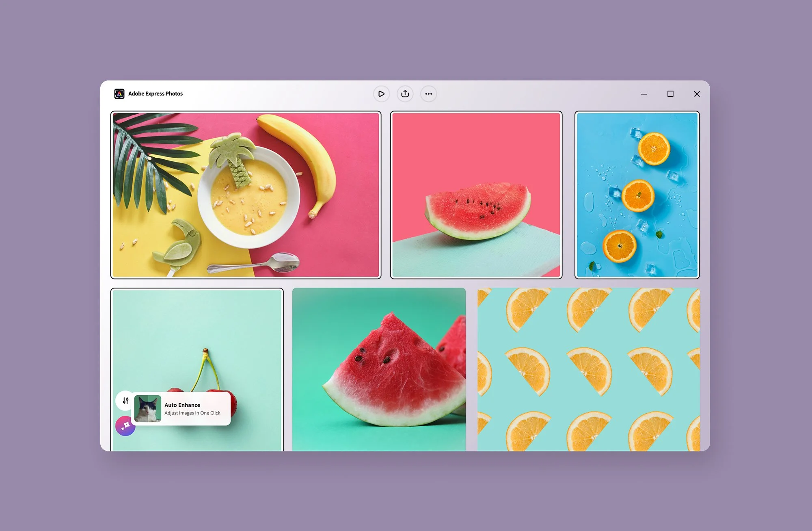The width and height of the screenshot is (812, 531).
Task: Close the Adobe Express Photos window
Action: (x=697, y=94)
